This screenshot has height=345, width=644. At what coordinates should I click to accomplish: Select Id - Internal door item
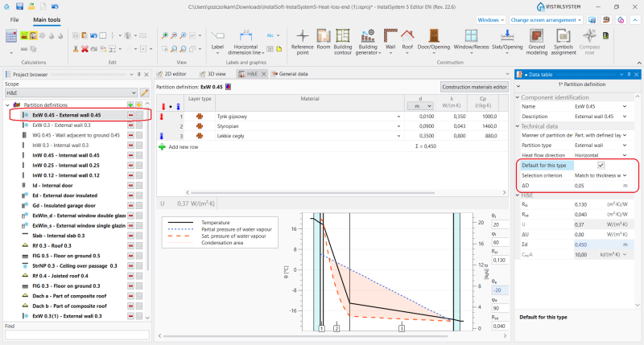point(52,186)
